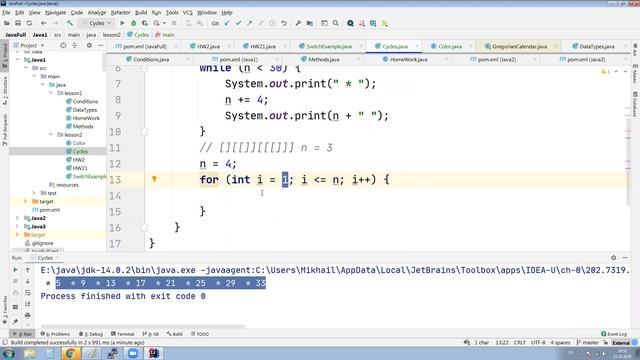This screenshot has height=360, width=640.
Task: Click the Collapse All icon in Project panel
Action: point(75,45)
